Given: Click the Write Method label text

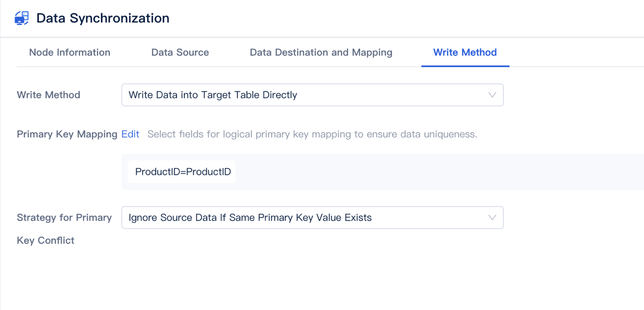Looking at the screenshot, I should [x=48, y=95].
